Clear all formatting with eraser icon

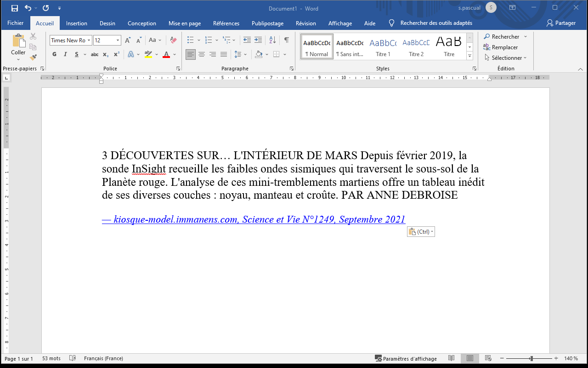173,40
